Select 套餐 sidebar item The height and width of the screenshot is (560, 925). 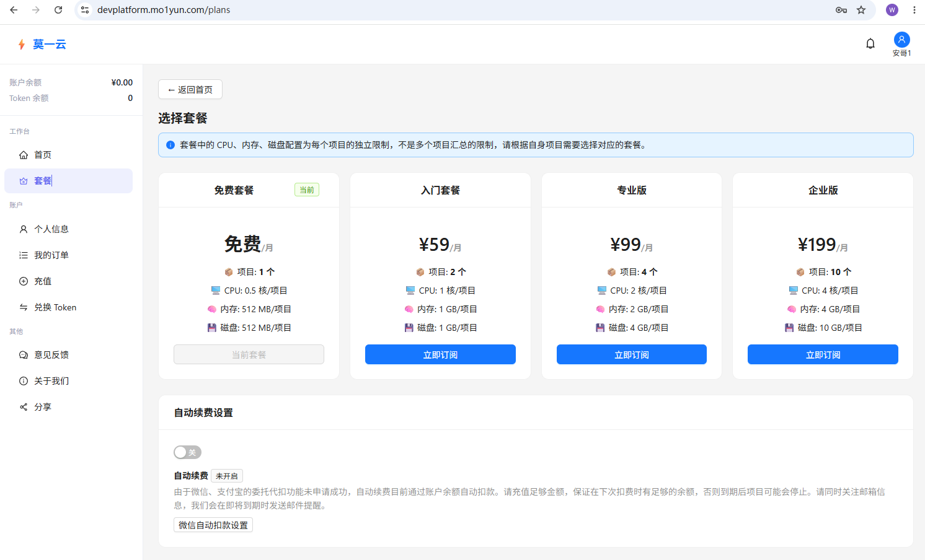coord(68,181)
